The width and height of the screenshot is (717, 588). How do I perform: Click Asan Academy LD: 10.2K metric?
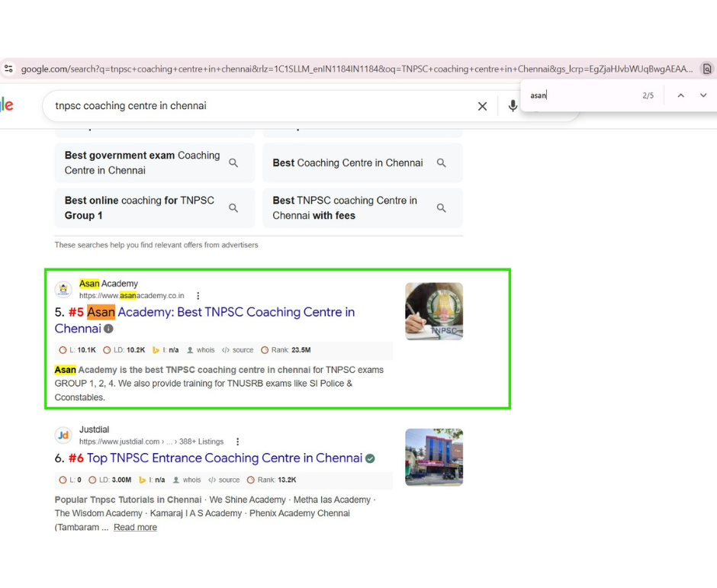pyautogui.click(x=124, y=350)
